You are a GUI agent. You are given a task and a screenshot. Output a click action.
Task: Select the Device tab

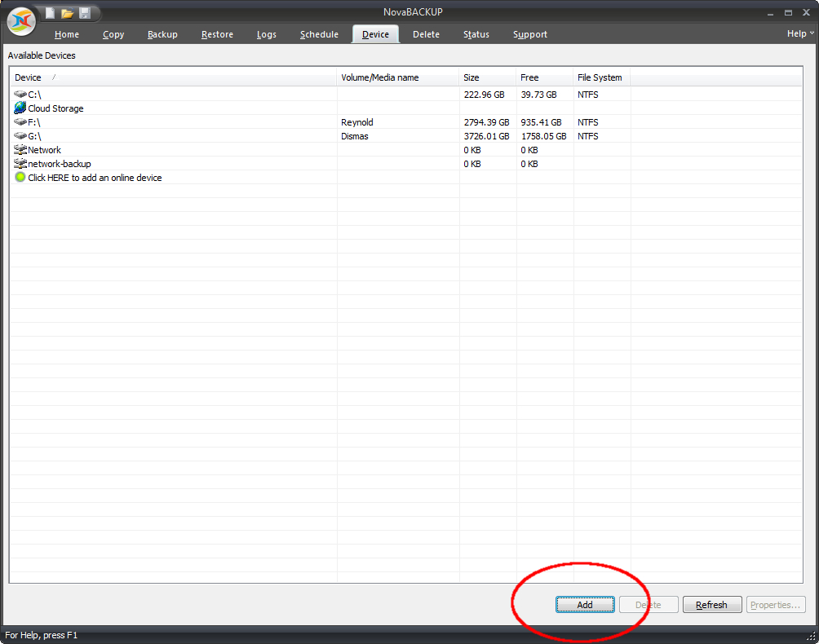pos(375,34)
